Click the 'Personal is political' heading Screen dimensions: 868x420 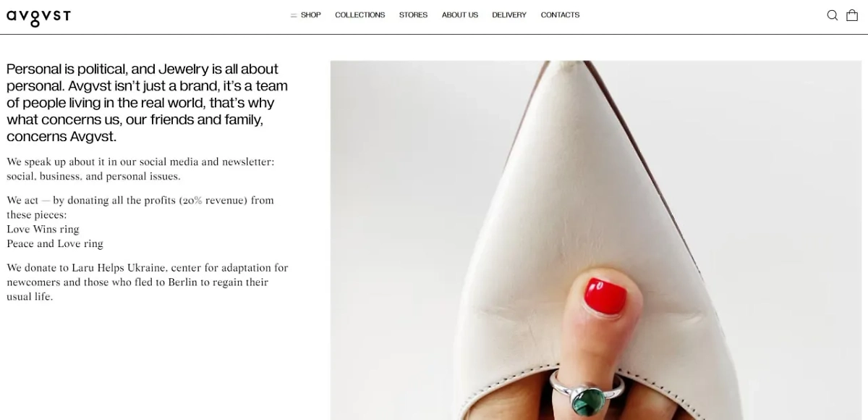coord(148,103)
